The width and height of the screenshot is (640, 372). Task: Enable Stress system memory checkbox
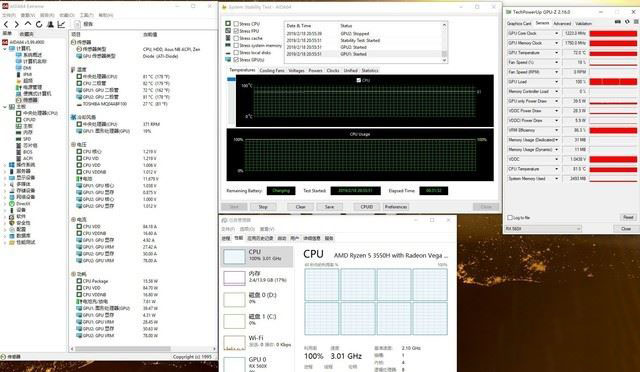tap(236, 45)
